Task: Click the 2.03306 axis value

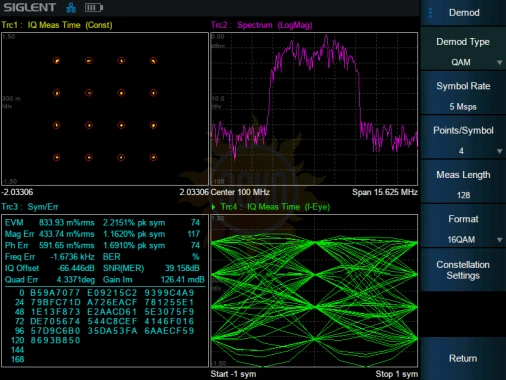Action: (x=194, y=192)
